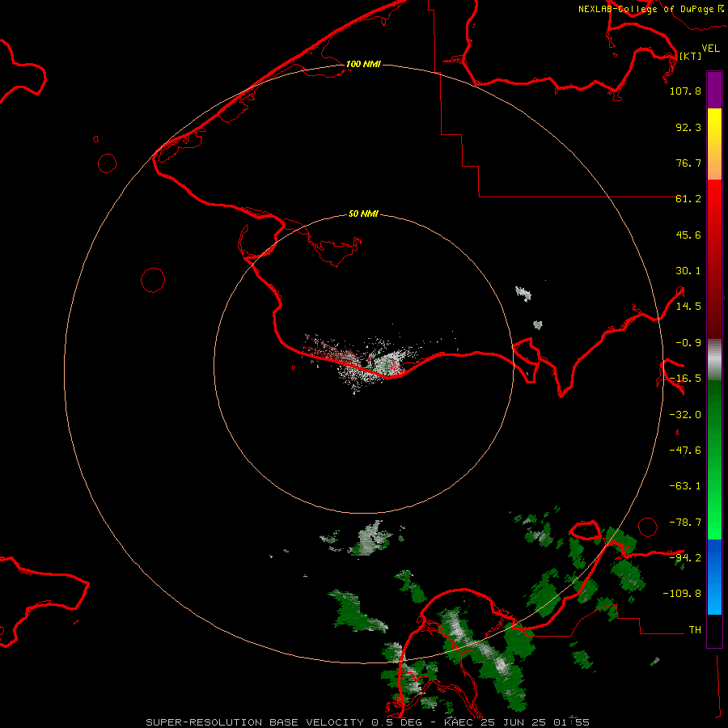
Task: Click the -47.6 legend value
Action: coord(685,451)
